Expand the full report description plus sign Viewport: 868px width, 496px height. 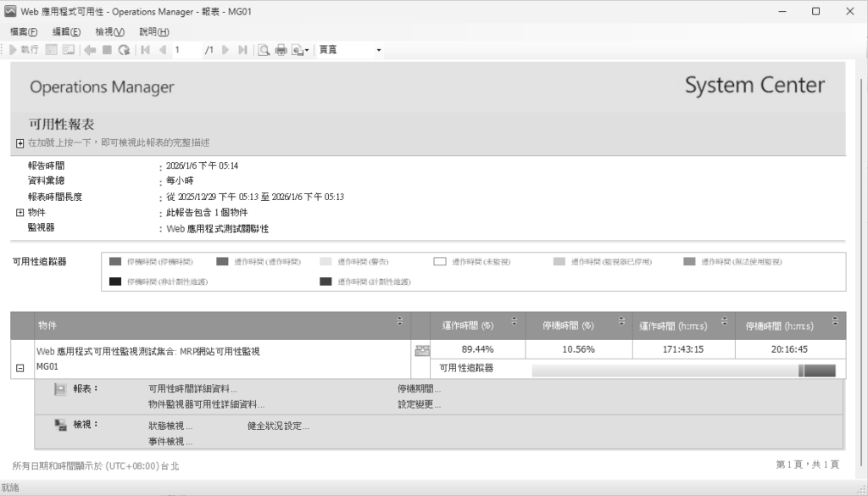[20, 143]
